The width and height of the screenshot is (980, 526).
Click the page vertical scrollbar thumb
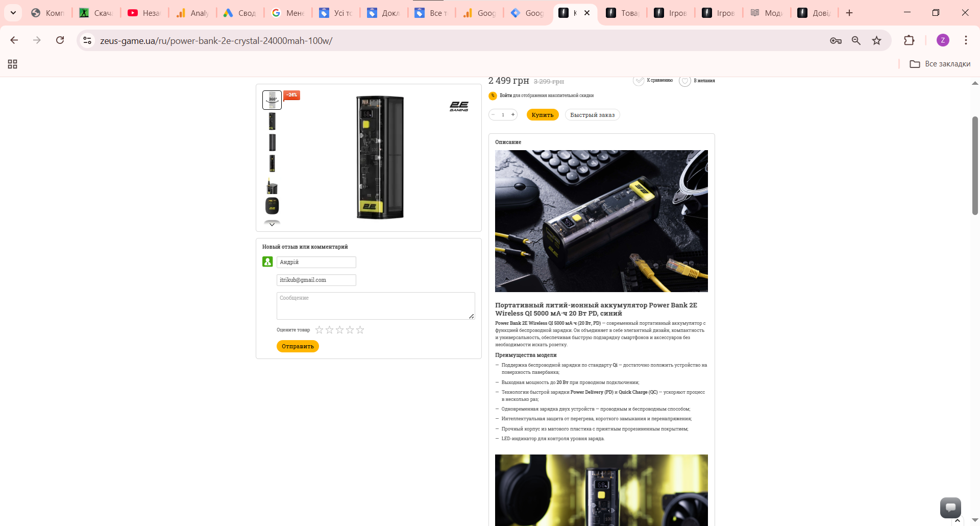pyautogui.click(x=975, y=165)
